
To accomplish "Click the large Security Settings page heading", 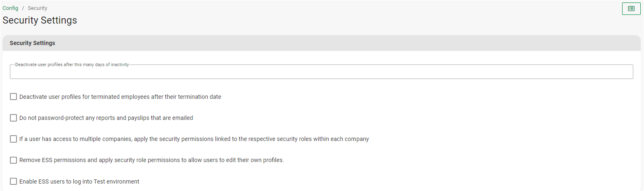I will click(40, 20).
